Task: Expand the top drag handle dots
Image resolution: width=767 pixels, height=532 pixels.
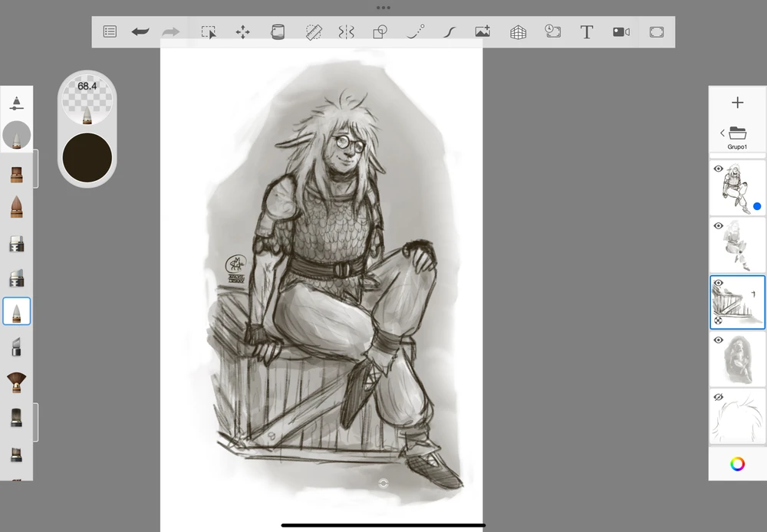Action: [x=383, y=8]
